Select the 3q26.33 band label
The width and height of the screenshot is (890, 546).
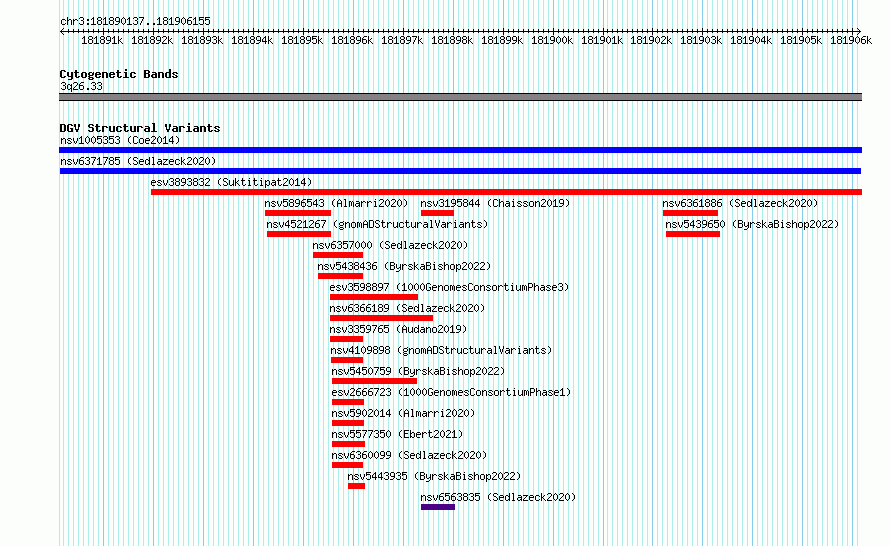tap(81, 86)
